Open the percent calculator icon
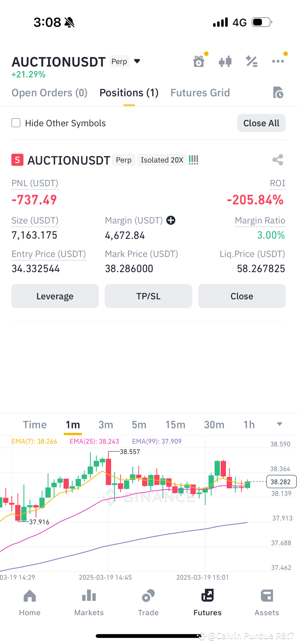Viewport: 297px width, 644px height. point(252,61)
